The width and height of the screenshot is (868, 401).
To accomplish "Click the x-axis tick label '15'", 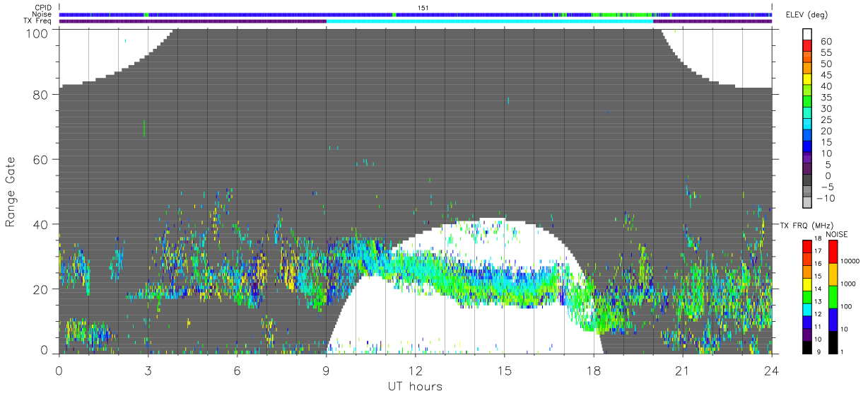I will pyautogui.click(x=504, y=371).
